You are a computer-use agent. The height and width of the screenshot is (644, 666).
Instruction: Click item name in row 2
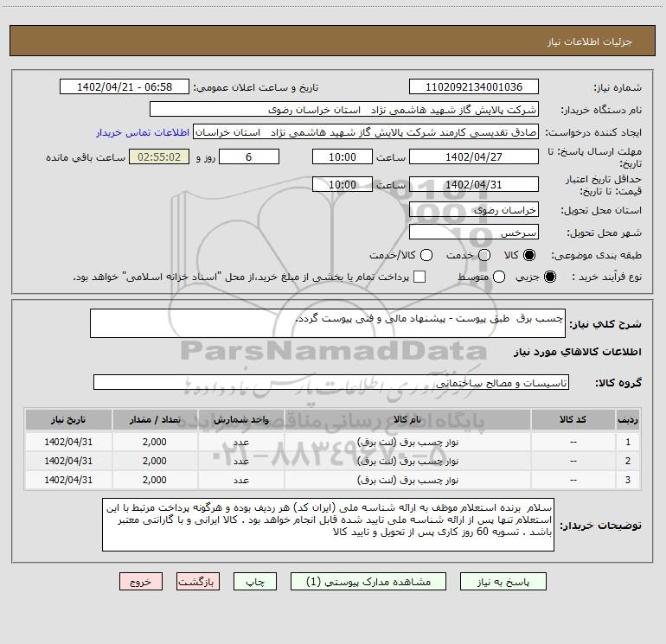pyautogui.click(x=407, y=461)
